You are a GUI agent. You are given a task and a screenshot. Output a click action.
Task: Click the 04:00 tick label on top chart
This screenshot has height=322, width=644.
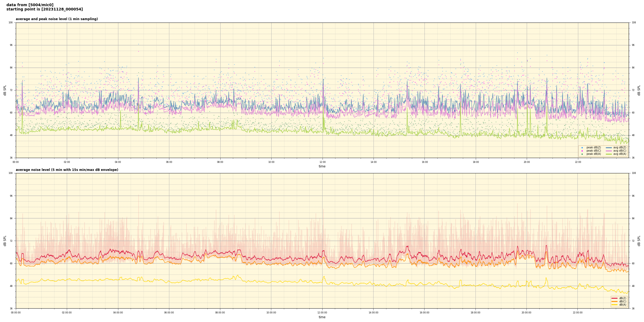click(118, 162)
